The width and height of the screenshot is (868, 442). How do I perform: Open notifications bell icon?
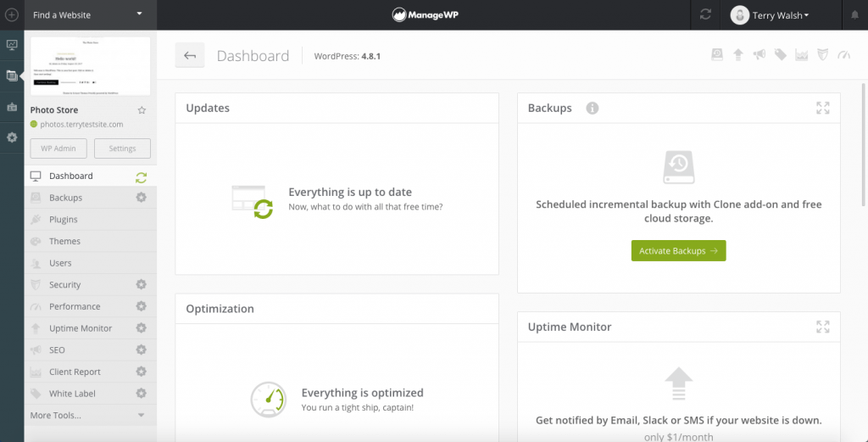[x=854, y=15]
